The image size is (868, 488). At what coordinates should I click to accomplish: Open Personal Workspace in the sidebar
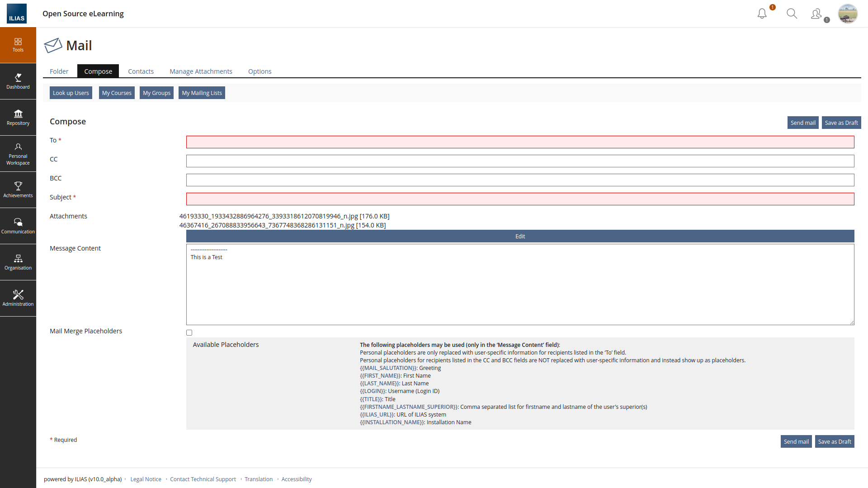click(18, 154)
